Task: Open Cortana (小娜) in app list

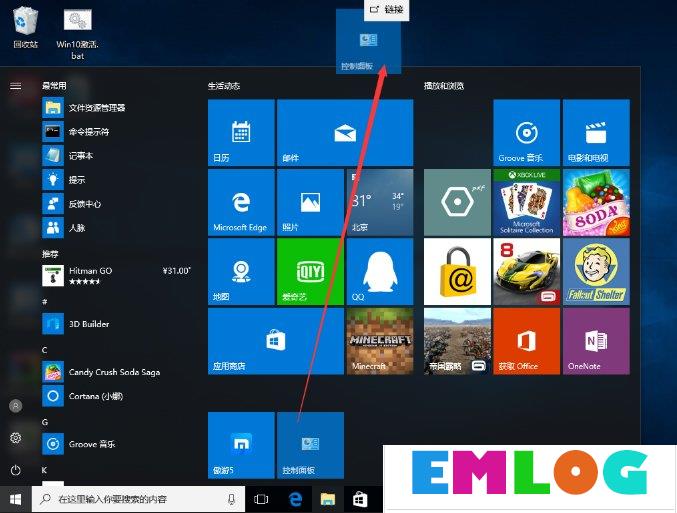Action: tap(117, 396)
